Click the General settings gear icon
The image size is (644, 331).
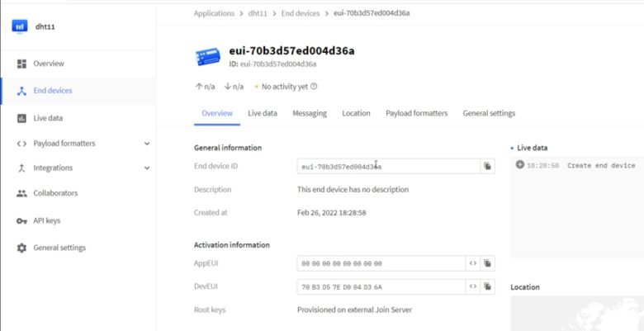[21, 248]
